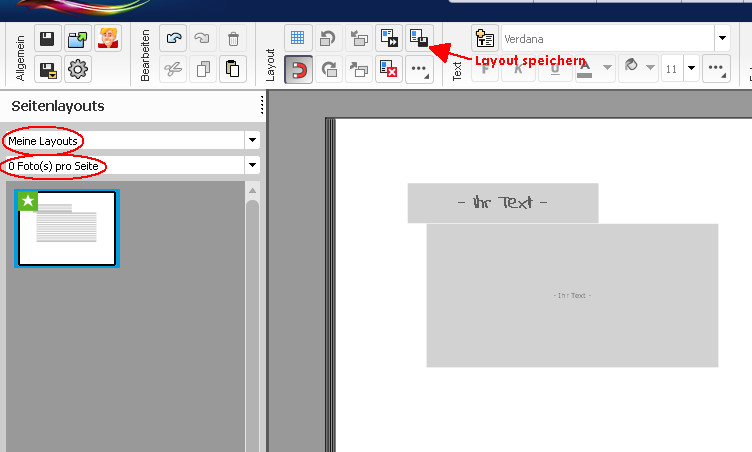Open more Layout options ellipsis
This screenshot has width=752, height=452.
click(419, 70)
